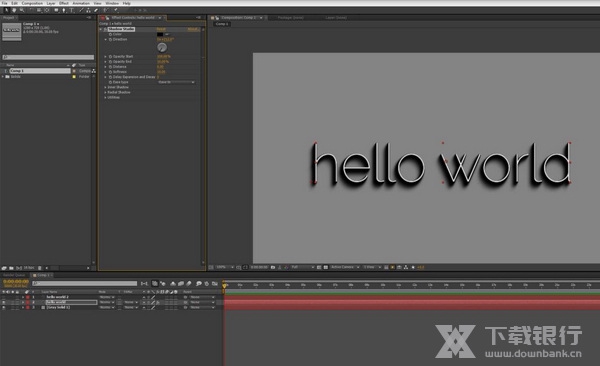Click the timeline current timecode display
The width and height of the screenshot is (600, 366).
click(x=15, y=281)
